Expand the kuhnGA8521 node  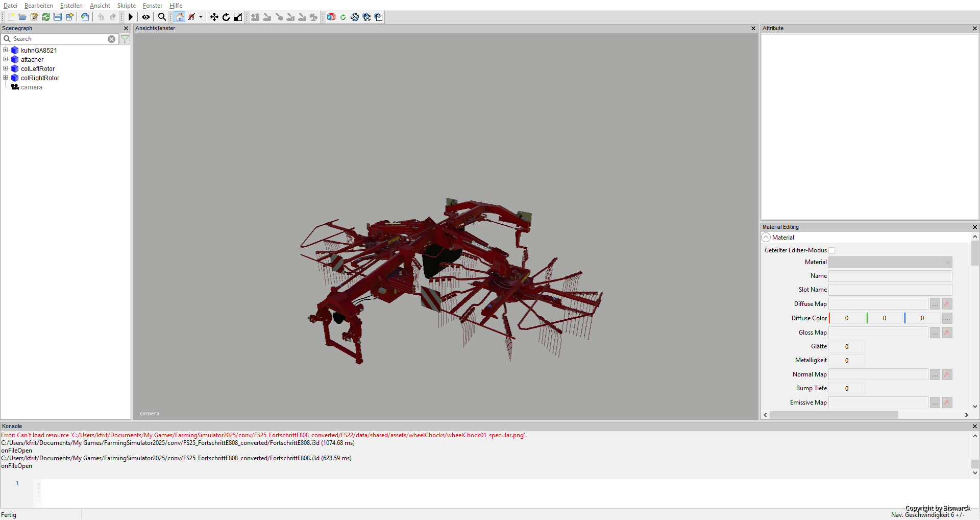pos(6,50)
